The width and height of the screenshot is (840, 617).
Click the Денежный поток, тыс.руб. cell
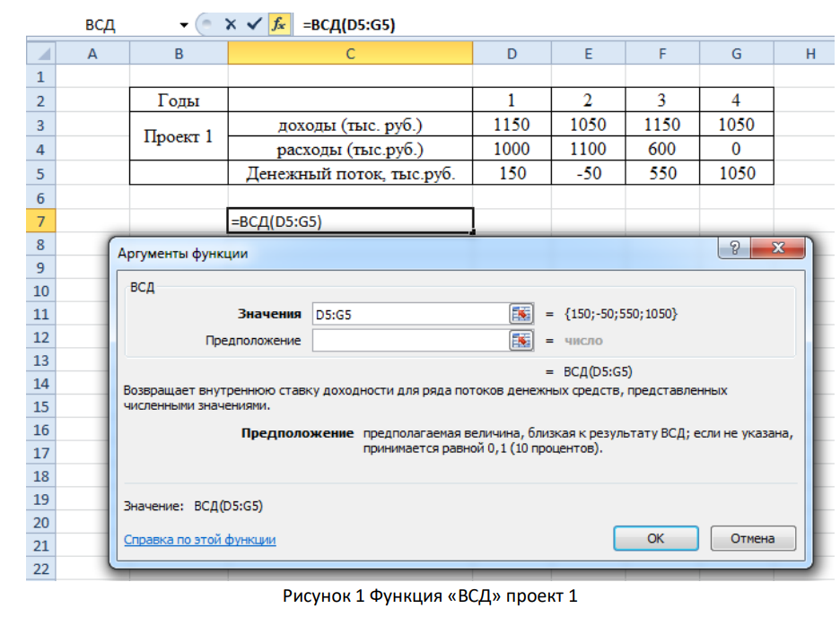click(350, 173)
